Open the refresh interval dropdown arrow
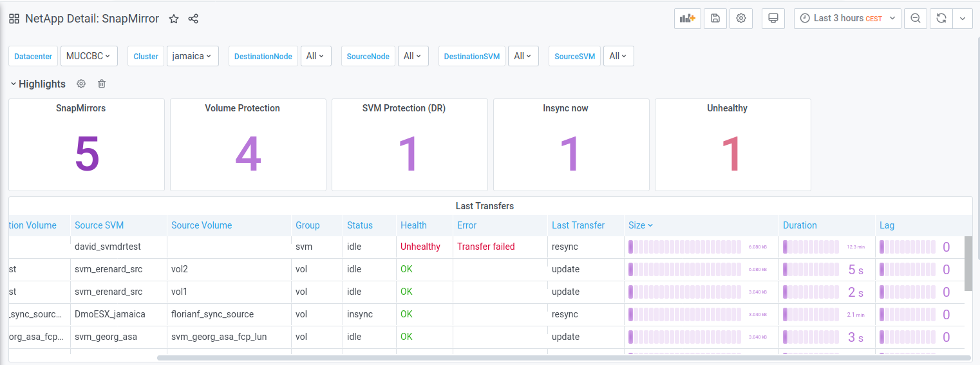 [962, 19]
